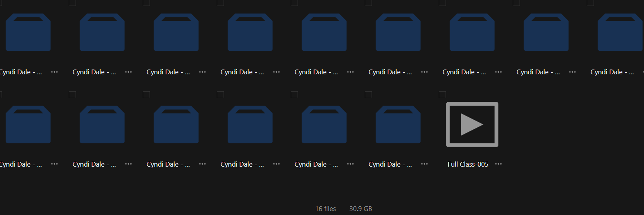
Task: Open the sixth folder icon in bottom row
Action: (x=398, y=124)
